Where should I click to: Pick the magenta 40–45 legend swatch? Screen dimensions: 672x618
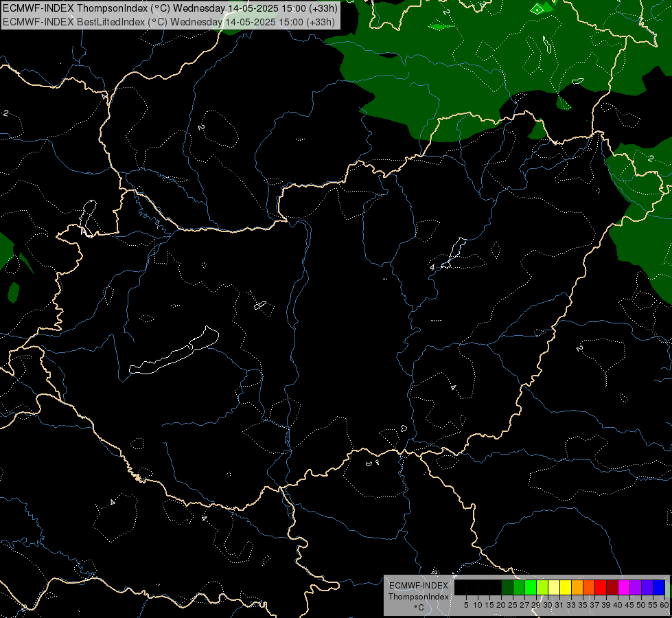pos(624,587)
